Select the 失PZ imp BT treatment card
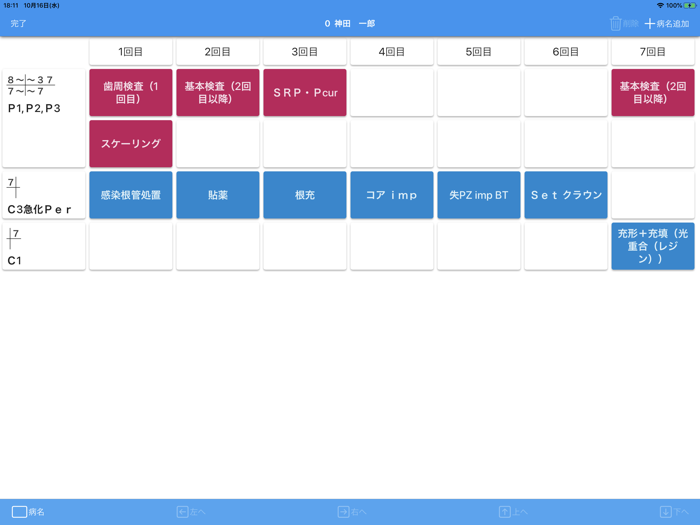This screenshot has width=700, height=525. tap(479, 195)
